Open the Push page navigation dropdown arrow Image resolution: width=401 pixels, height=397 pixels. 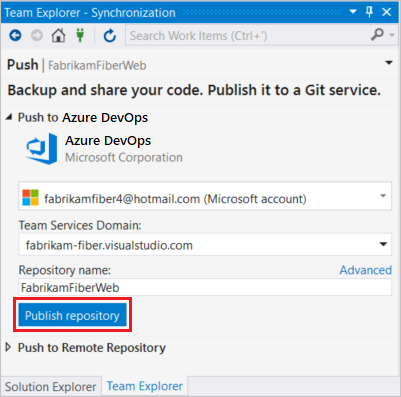click(x=389, y=63)
